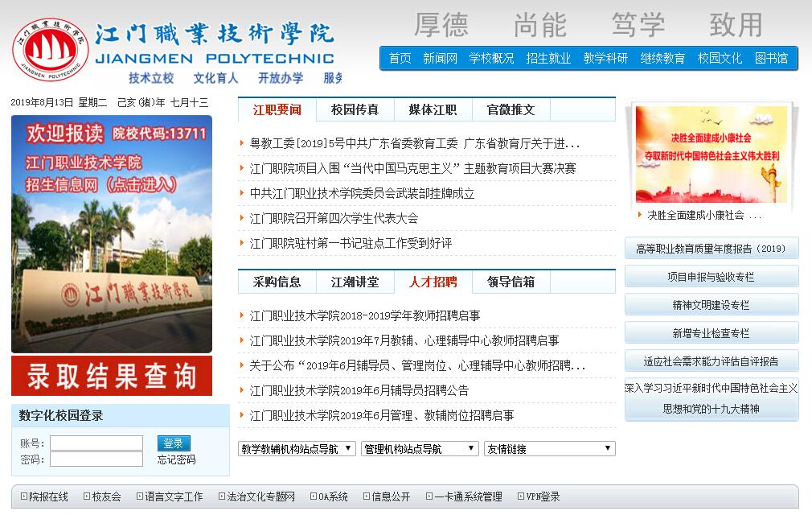Click the 忘记密码 link
The width and height of the screenshot is (812, 515).
pyautogui.click(x=176, y=459)
